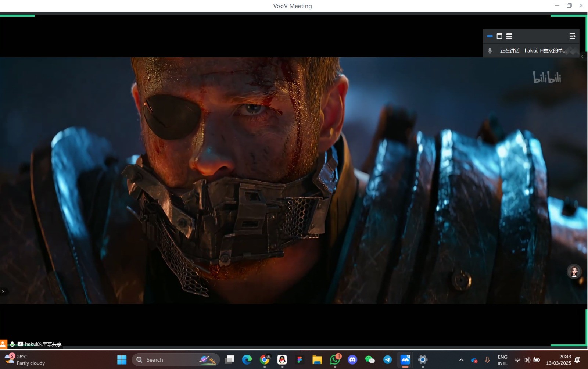The height and width of the screenshot is (369, 588).
Task: Click the screen-share icon before hakui label
Action: 20,344
